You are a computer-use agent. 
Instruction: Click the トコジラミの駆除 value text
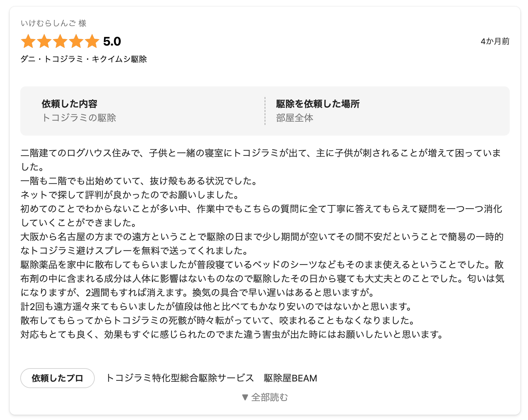point(79,118)
